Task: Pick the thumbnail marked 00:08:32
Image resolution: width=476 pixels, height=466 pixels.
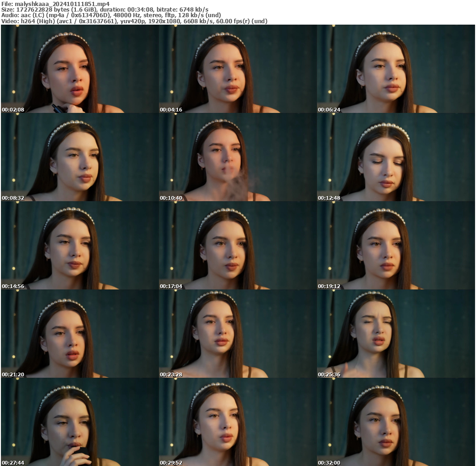Action: pos(79,157)
